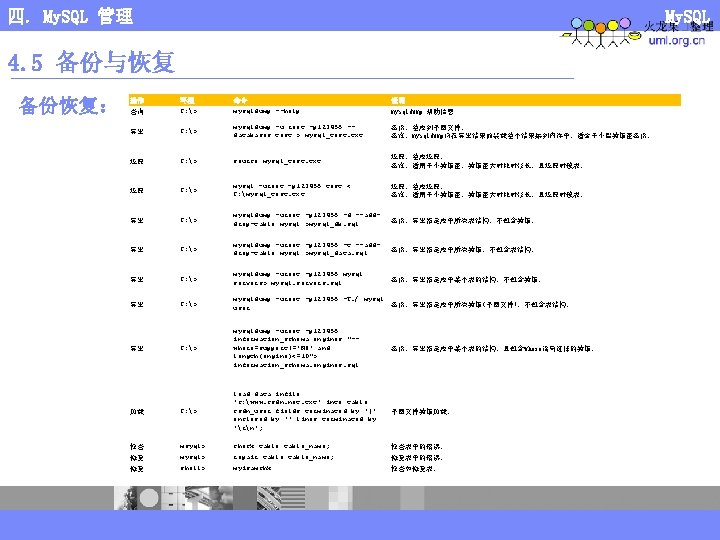Click the 'repair table table_name;' command cell

click(x=283, y=457)
